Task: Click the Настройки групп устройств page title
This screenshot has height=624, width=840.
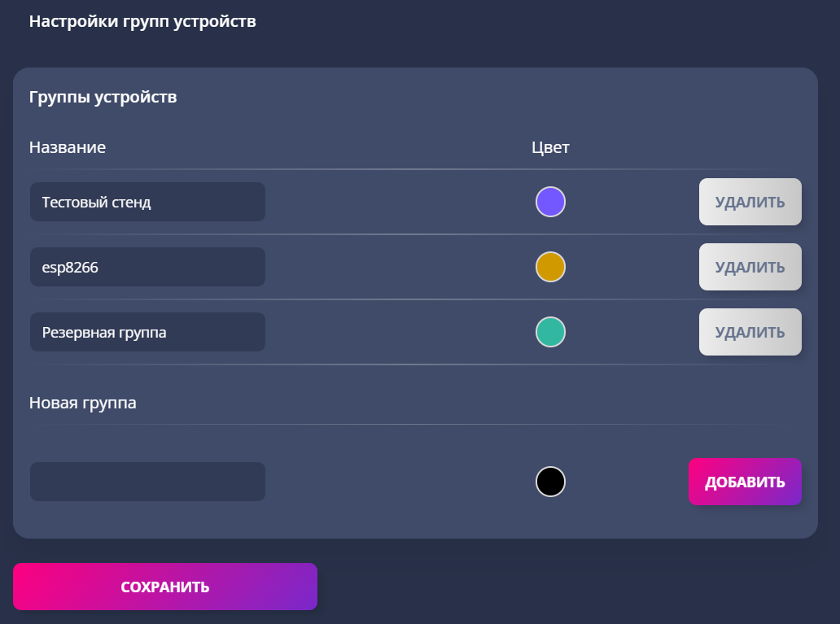Action: click(142, 21)
